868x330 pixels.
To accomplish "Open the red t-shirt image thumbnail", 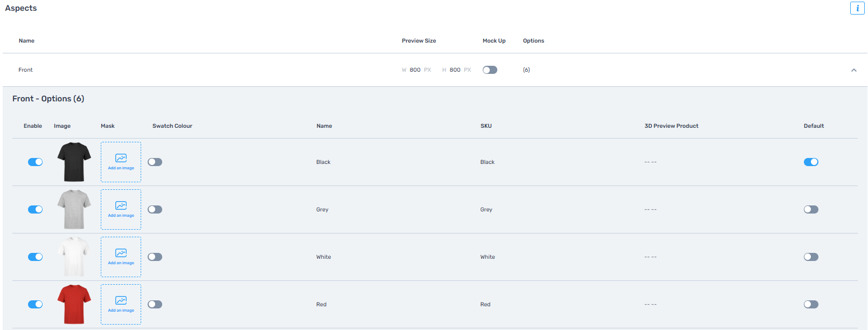I will click(74, 304).
